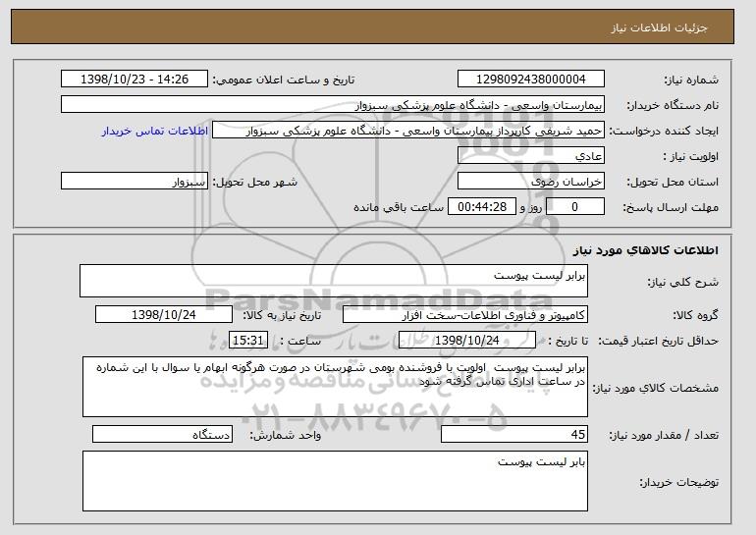Click the توضیحات خریدار label
The image size is (756, 535).
coord(678,482)
